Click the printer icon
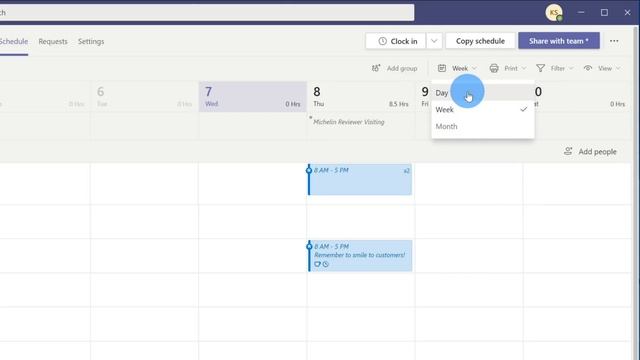640x360 pixels. (494, 68)
